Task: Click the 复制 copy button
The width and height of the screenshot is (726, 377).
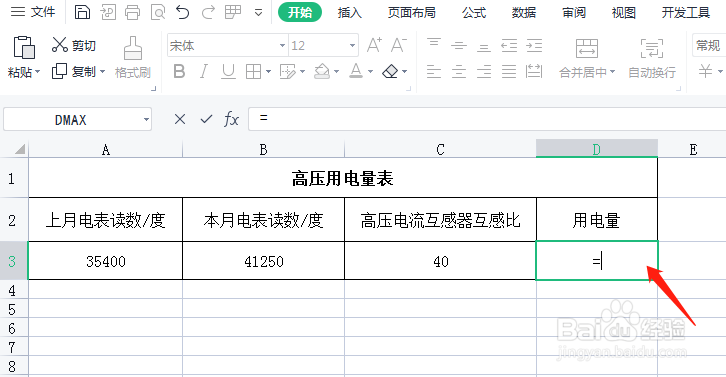Action: 74,71
